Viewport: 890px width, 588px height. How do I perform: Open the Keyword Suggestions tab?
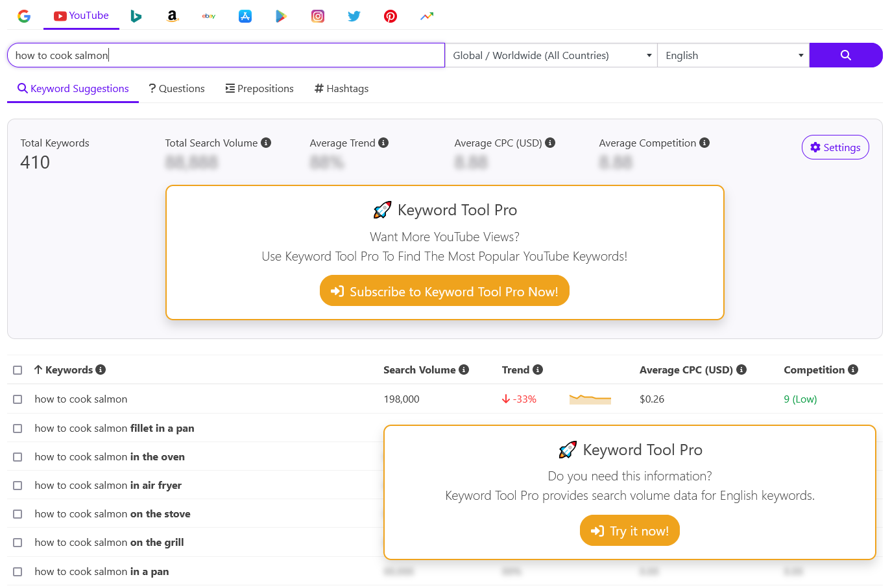(73, 89)
